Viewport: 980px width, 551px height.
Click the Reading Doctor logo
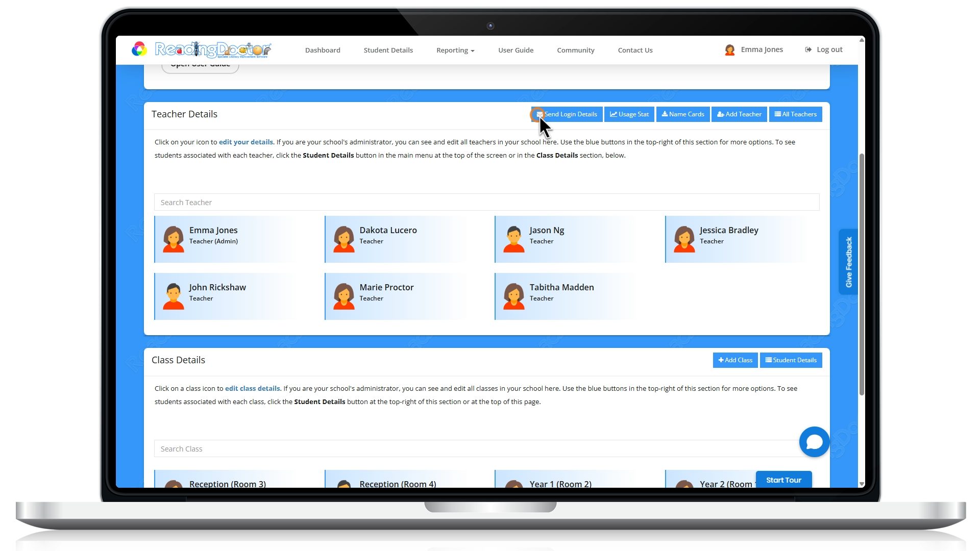(201, 49)
